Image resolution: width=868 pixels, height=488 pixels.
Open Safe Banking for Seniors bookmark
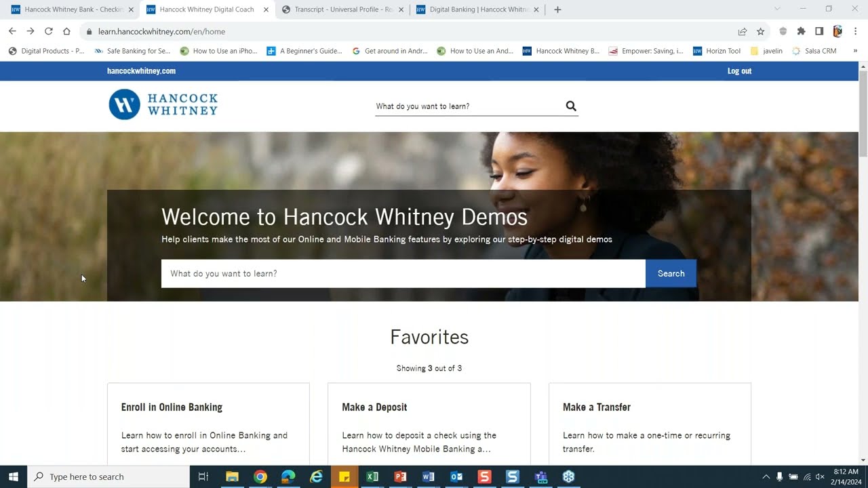point(132,51)
